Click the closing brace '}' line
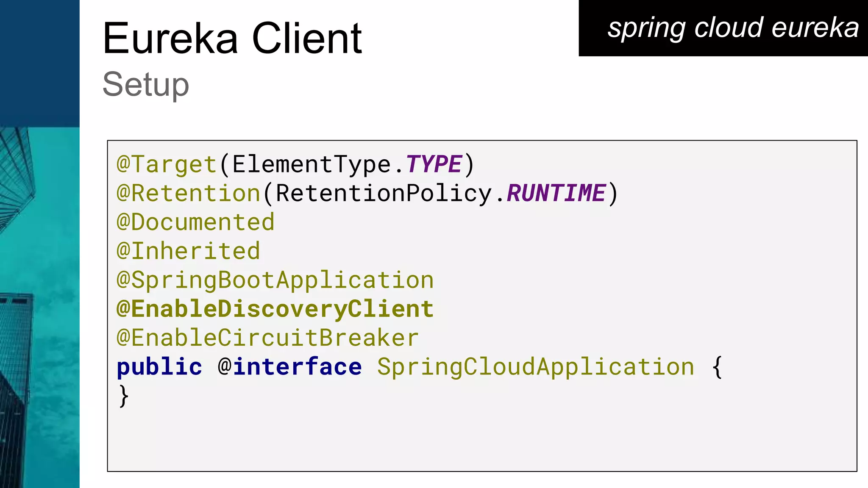The image size is (868, 488). (123, 396)
